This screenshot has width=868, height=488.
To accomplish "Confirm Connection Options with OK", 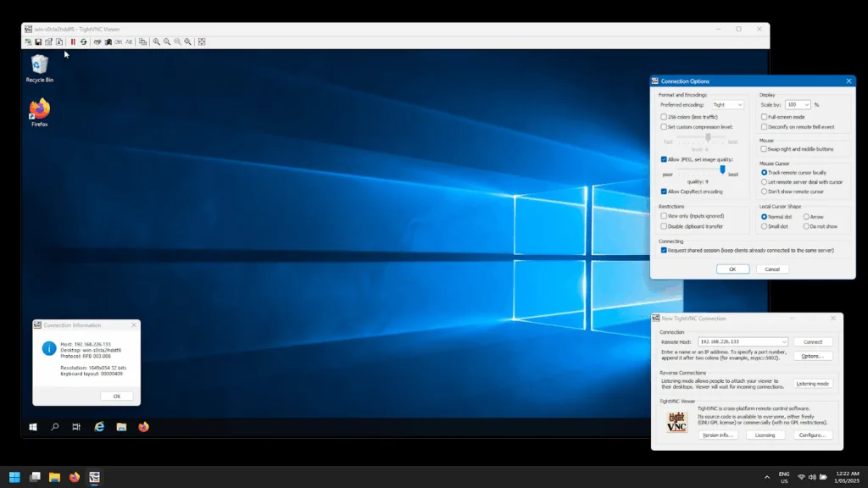I will tap(732, 269).
